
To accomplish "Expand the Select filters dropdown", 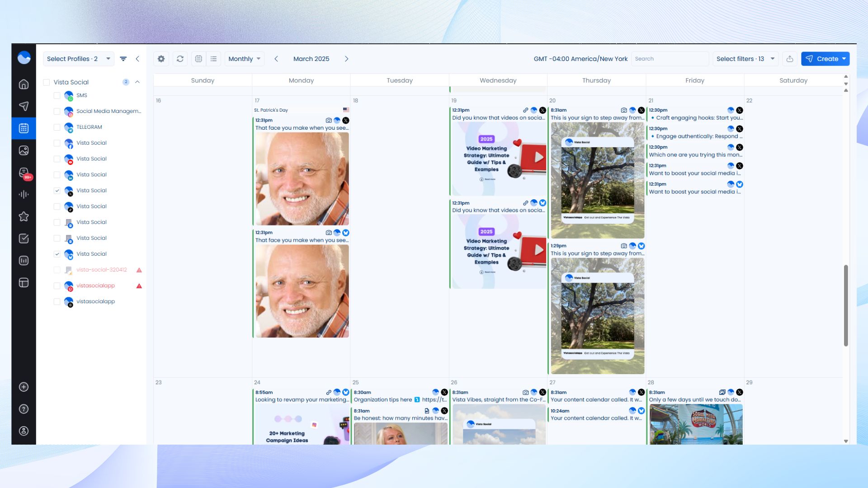I will pos(745,59).
